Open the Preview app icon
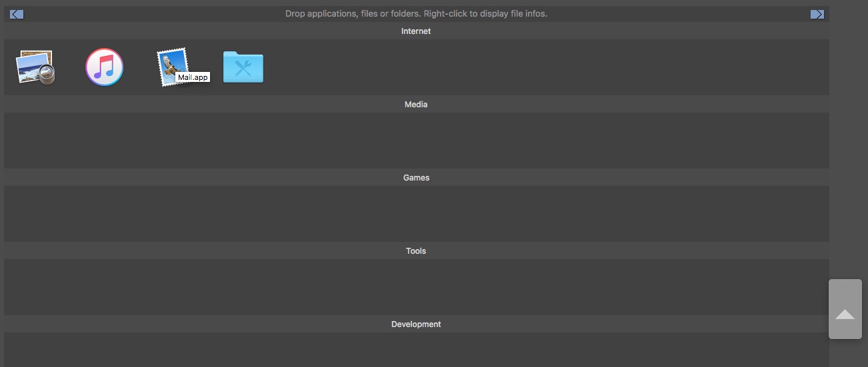Screen dimensions: 868x367 click(x=35, y=67)
